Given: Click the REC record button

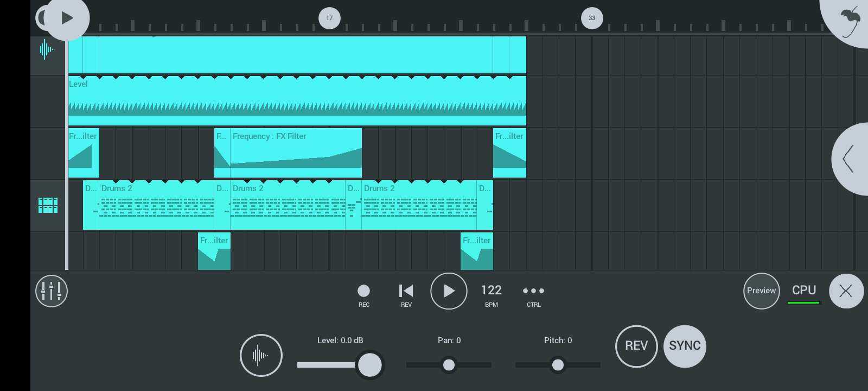Looking at the screenshot, I should click(364, 292).
